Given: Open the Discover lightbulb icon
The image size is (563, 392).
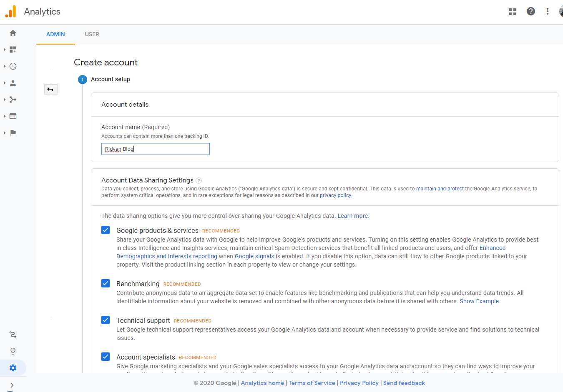Looking at the screenshot, I should (x=13, y=351).
